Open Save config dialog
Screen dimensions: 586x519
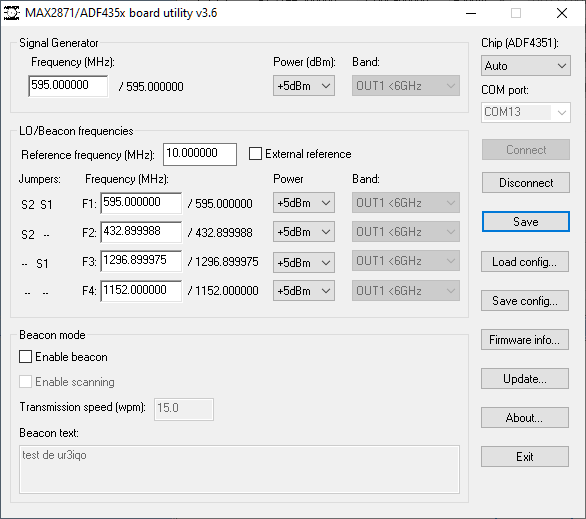525,300
